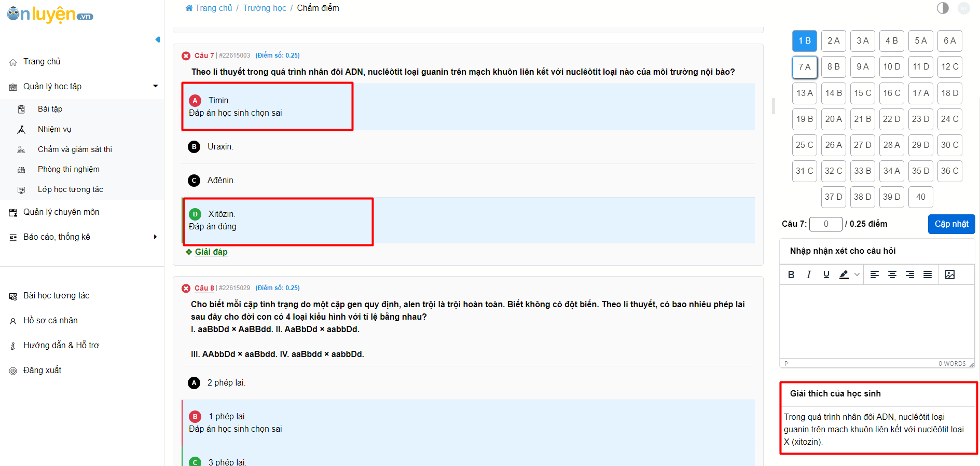Viewport: 980px width, 466px height.
Task: Justify the comment text
Action: [x=928, y=275]
